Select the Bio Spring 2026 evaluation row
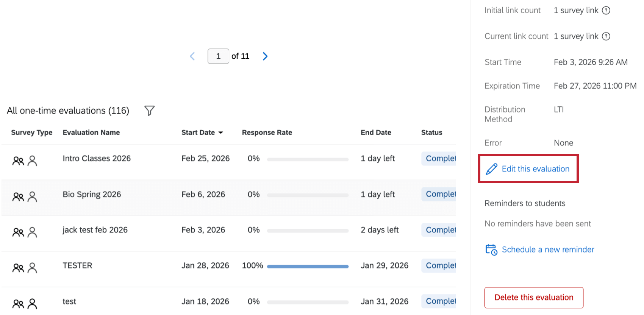 coord(92,195)
